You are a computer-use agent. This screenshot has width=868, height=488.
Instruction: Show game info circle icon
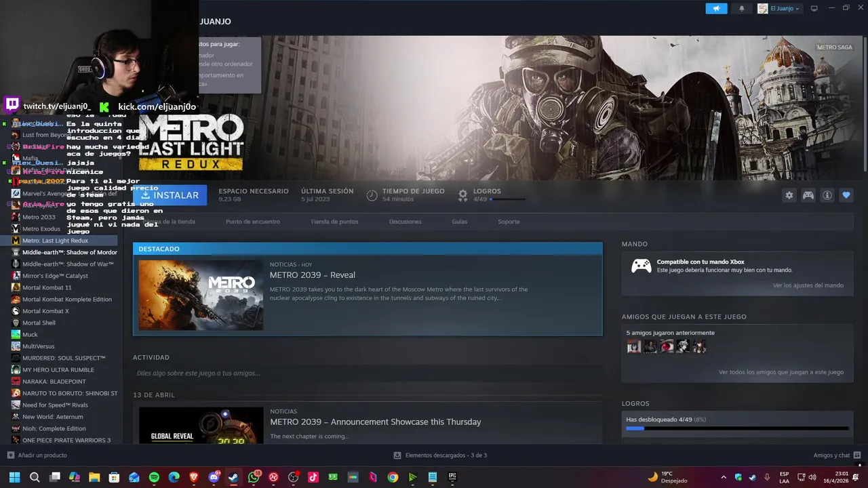pos(827,195)
